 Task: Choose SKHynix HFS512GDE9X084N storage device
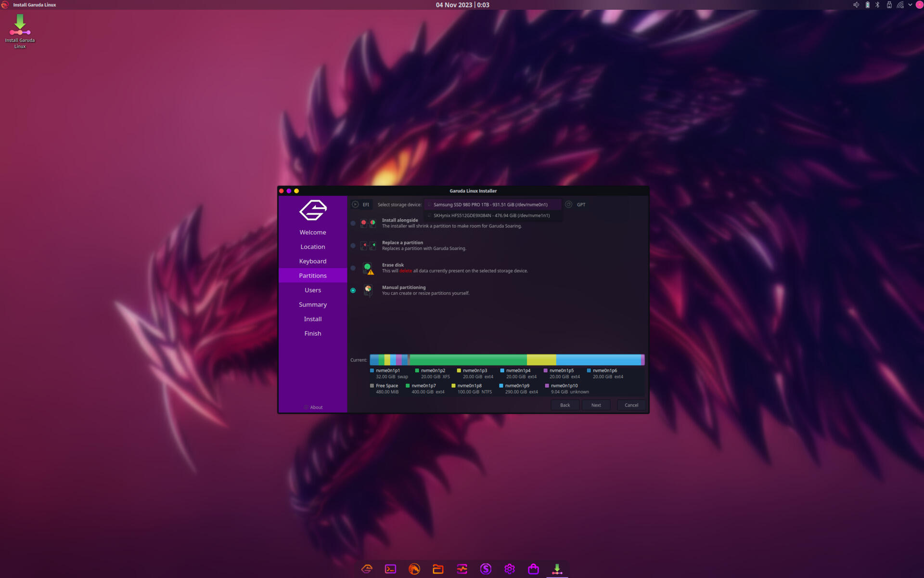(492, 216)
